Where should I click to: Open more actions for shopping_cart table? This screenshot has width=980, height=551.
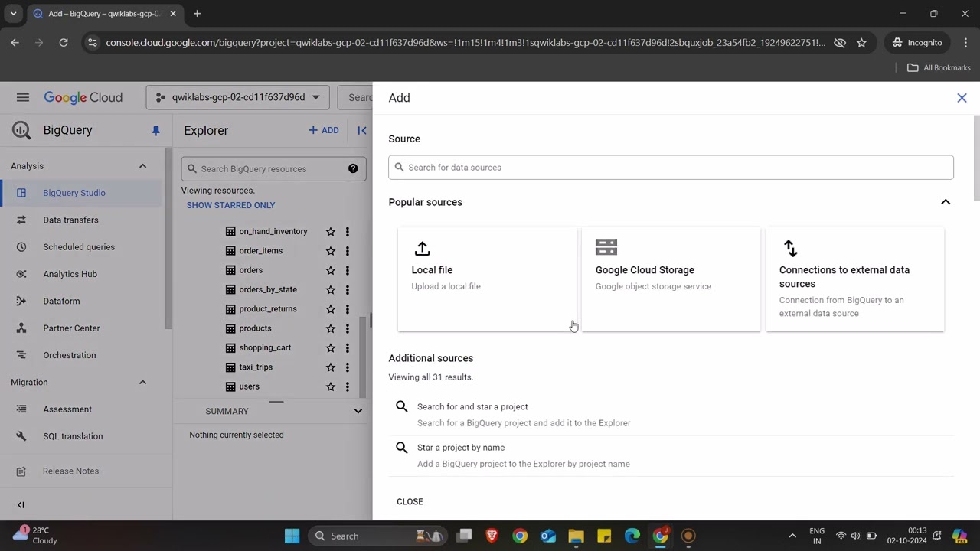347,347
